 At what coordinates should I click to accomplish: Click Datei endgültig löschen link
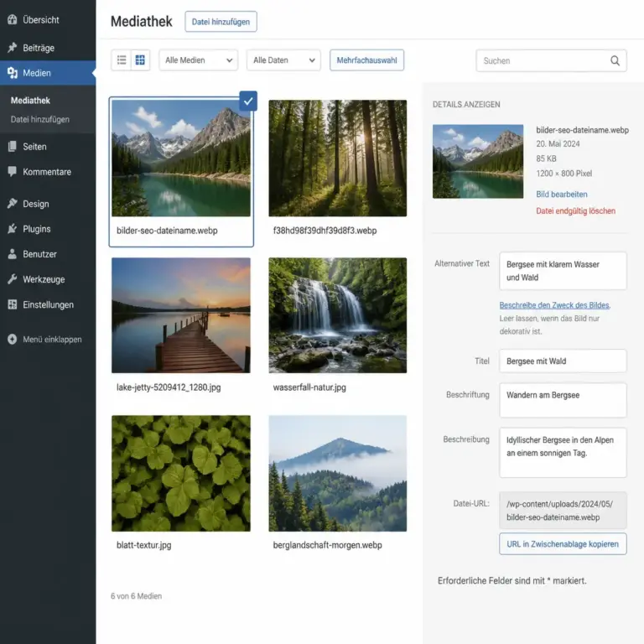(x=575, y=210)
